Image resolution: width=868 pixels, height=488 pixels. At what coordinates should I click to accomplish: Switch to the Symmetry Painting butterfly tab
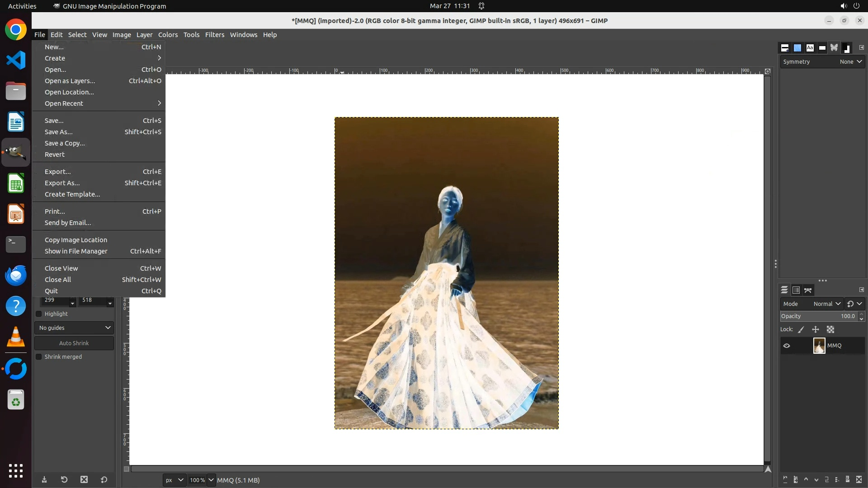[834, 48]
